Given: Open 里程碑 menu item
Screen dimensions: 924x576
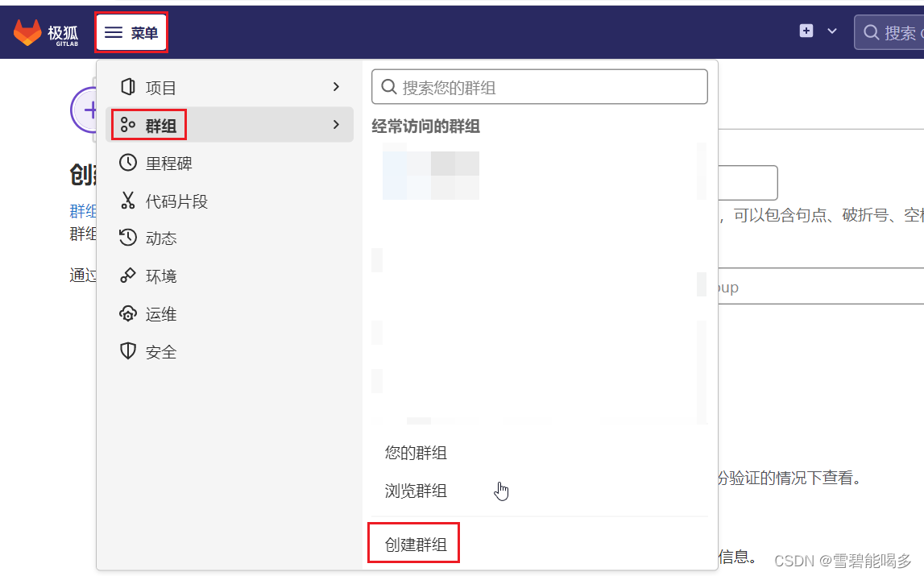Looking at the screenshot, I should (230, 163).
